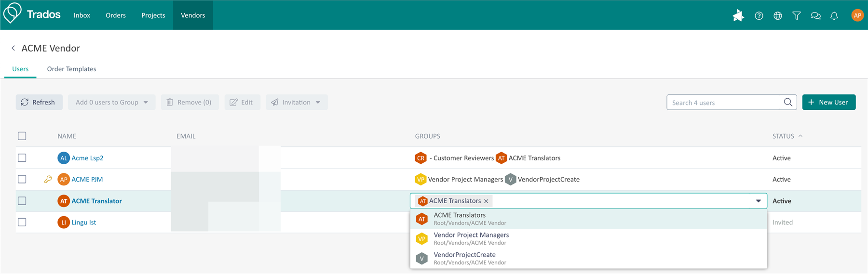Click the GROUPS column header
The image size is (868, 274).
428,136
